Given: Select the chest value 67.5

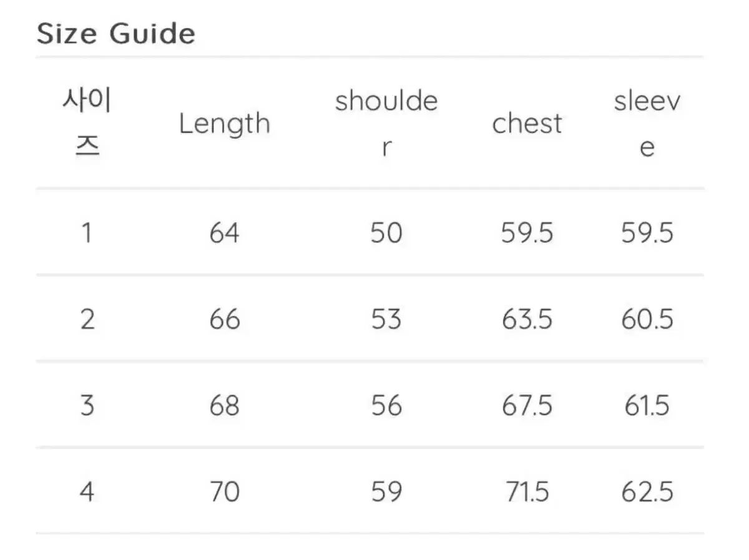Looking at the screenshot, I should pos(527,406).
